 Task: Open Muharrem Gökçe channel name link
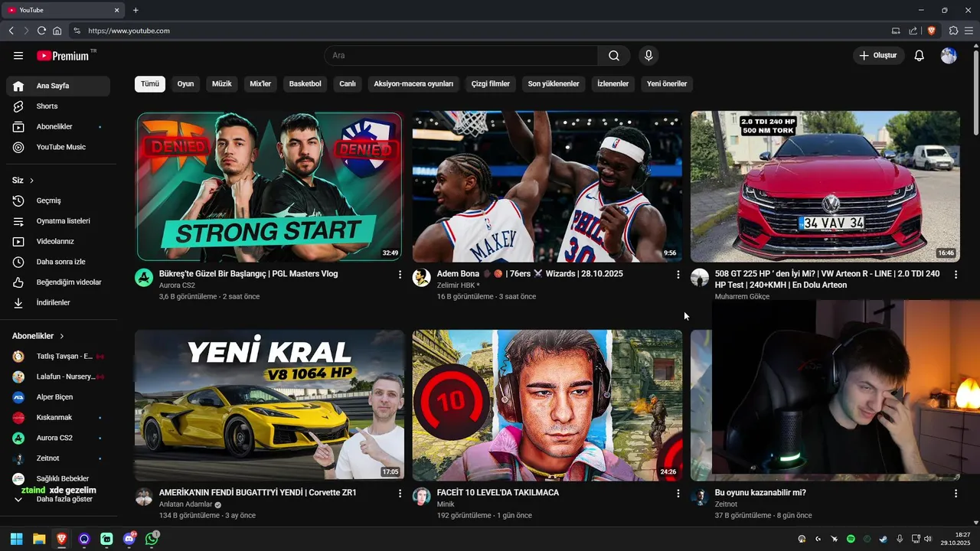coord(742,297)
